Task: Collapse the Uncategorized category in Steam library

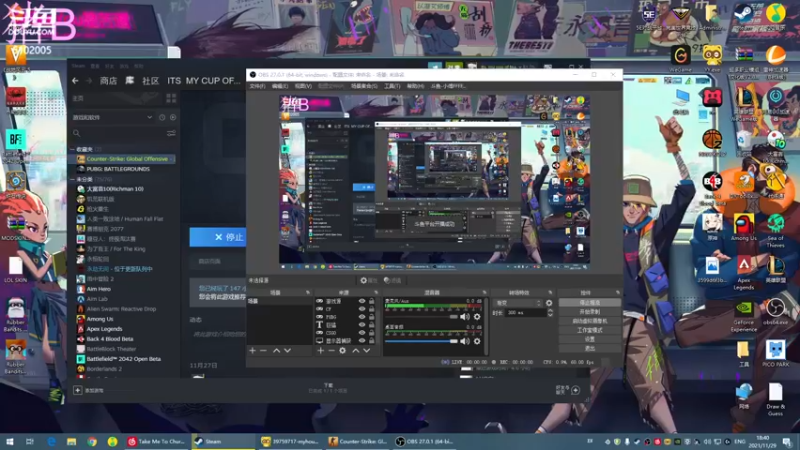Action: (x=72, y=180)
